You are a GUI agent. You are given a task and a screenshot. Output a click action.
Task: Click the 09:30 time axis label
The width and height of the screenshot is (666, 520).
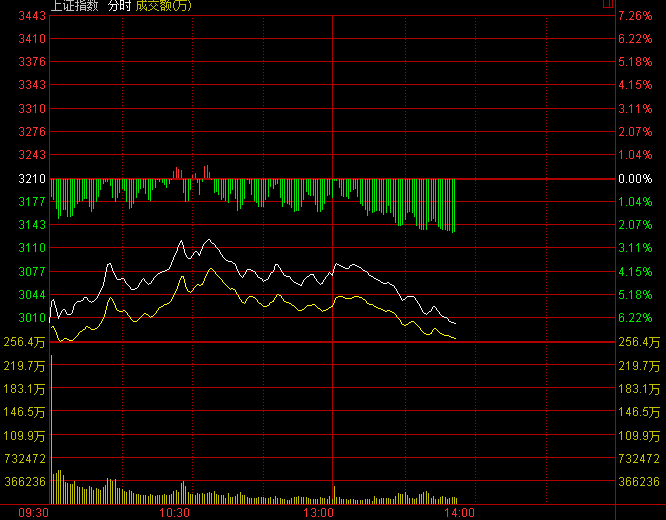[33, 512]
